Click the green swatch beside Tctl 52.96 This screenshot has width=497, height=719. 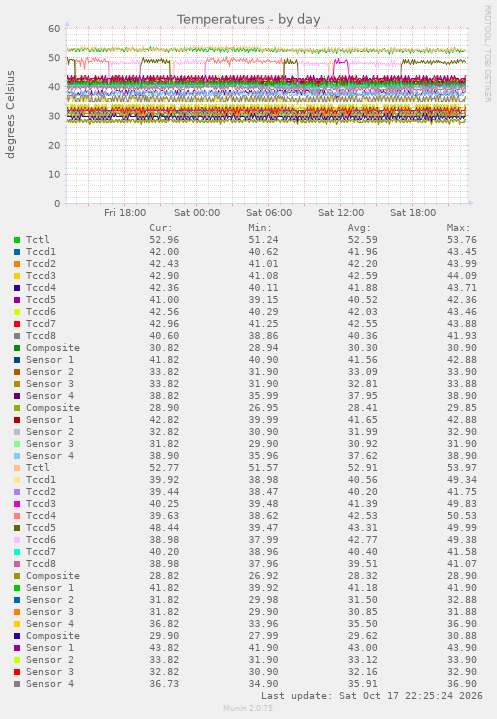17,240
